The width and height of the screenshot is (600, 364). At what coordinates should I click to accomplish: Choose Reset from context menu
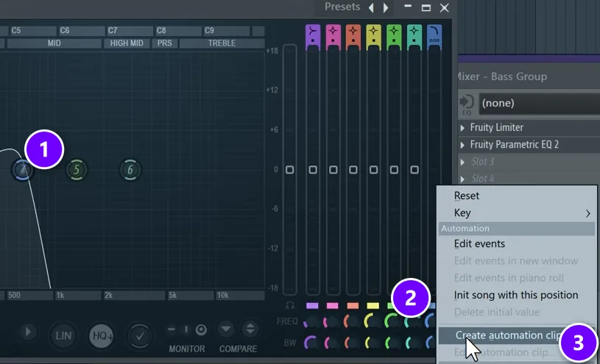click(x=517, y=196)
